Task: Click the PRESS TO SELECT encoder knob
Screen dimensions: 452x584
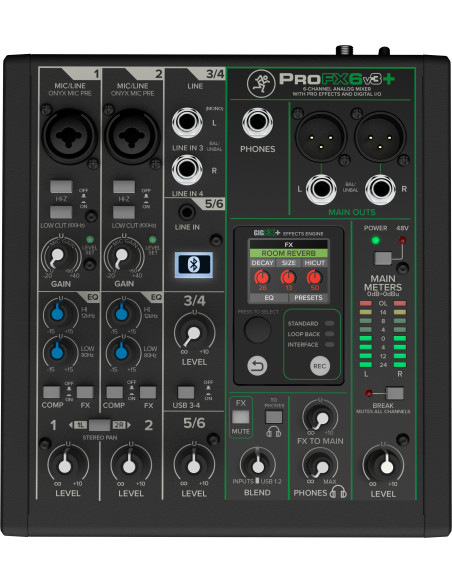Action: pos(257,330)
